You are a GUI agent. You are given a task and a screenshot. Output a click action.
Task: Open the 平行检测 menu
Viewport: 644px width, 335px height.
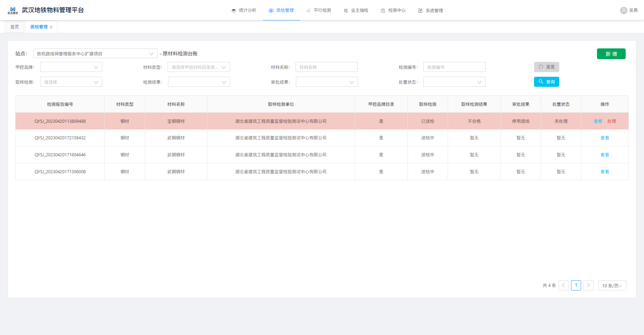[318, 10]
